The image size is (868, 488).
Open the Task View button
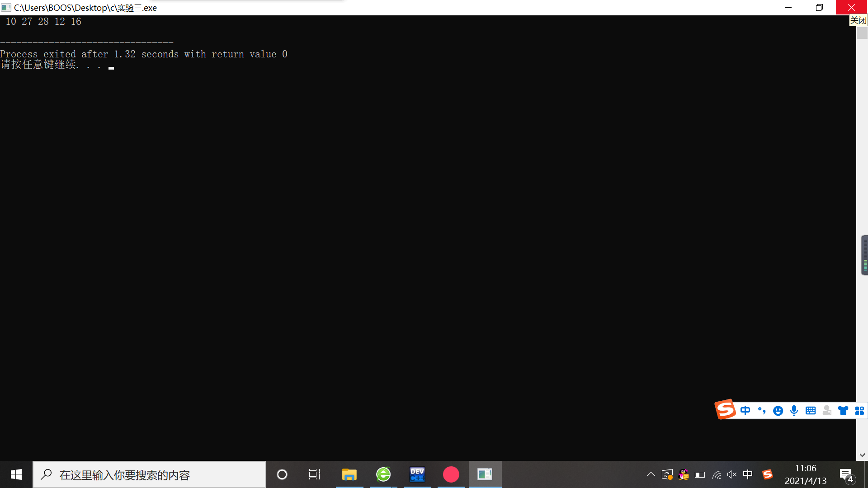coord(315,474)
